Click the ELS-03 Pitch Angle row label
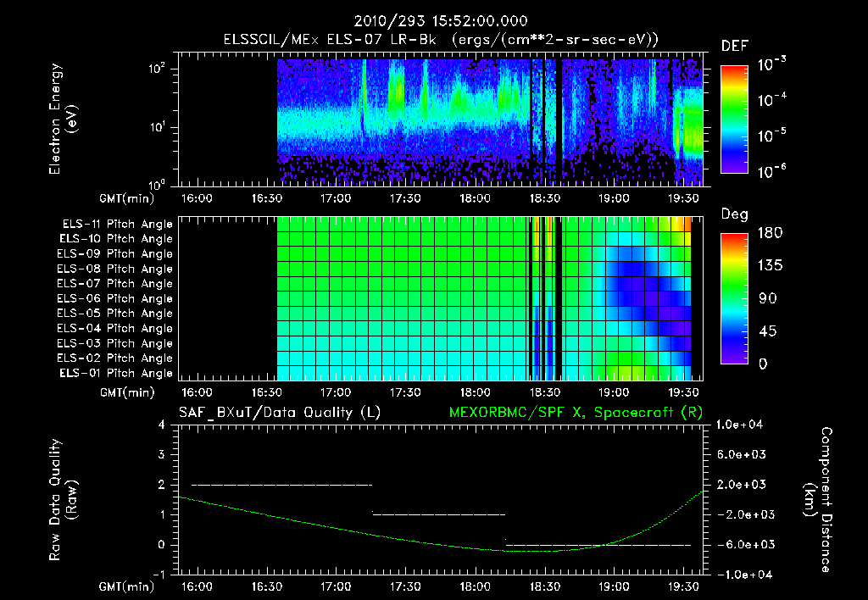The height and width of the screenshot is (600, 868). click(115, 344)
